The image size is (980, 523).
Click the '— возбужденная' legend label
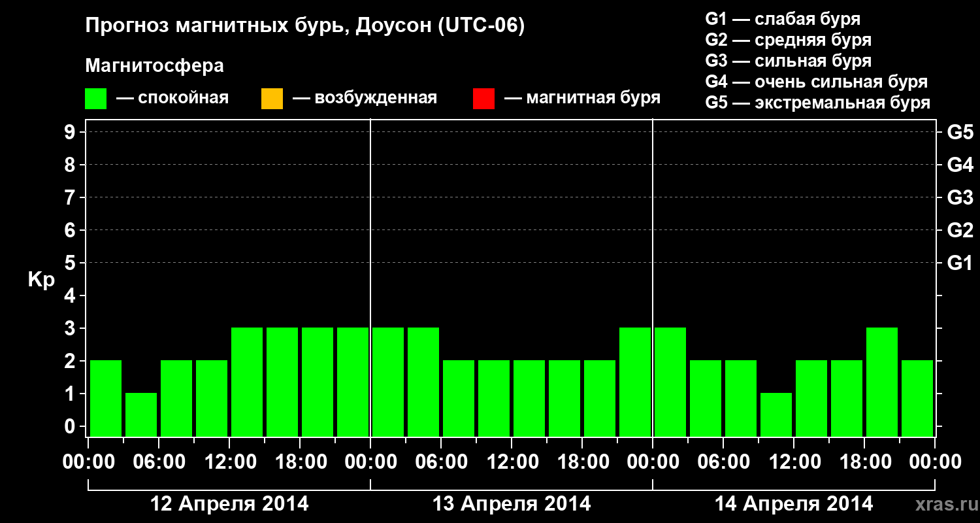365,98
